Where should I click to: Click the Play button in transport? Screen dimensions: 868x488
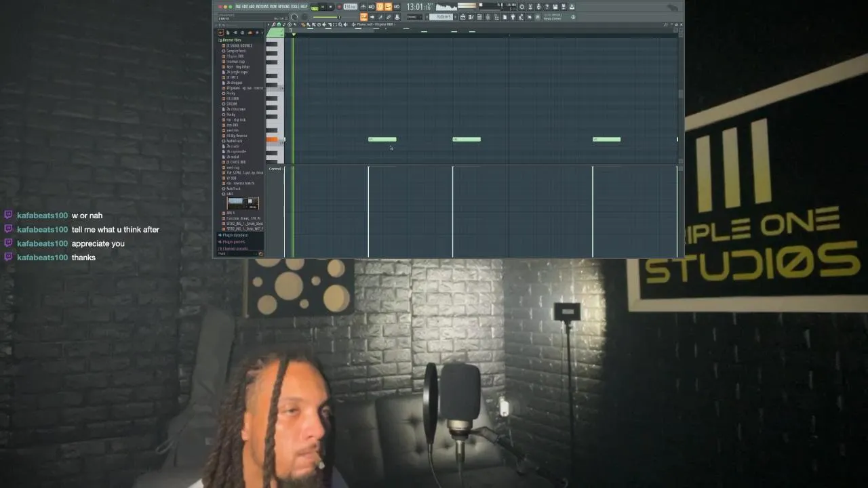[x=323, y=7]
